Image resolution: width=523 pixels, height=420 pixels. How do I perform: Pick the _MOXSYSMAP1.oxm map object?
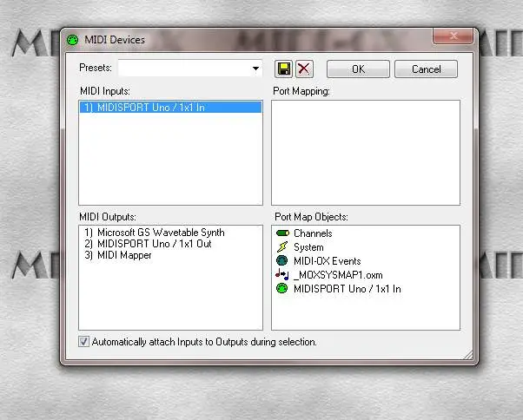329,275
